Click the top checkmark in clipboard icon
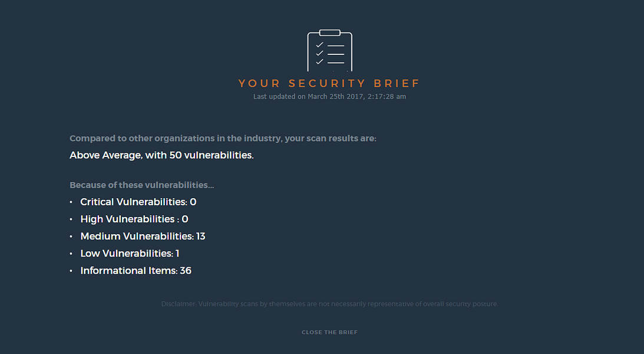Screen dimensions: 644x354 (x=319, y=45)
